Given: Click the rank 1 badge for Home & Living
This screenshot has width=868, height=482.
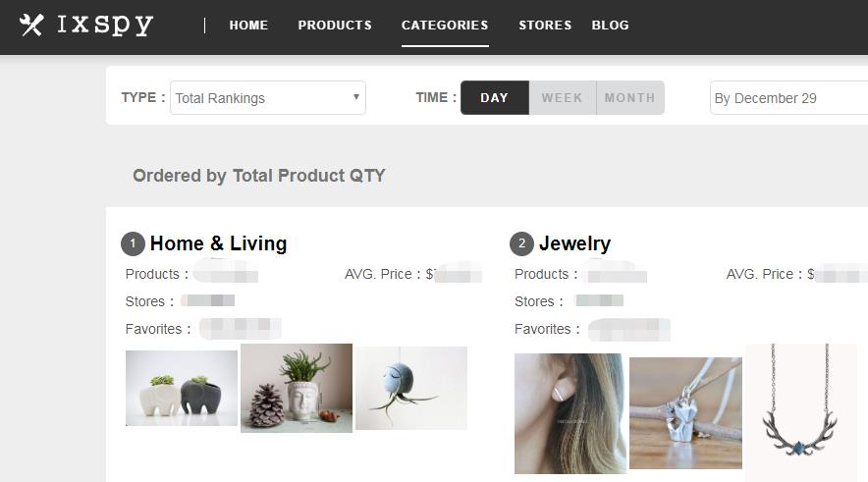Looking at the screenshot, I should [x=133, y=243].
